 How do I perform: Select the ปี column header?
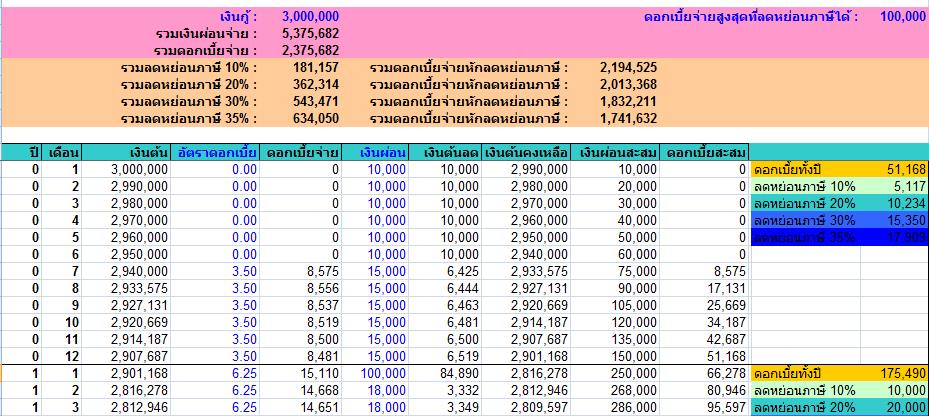pyautogui.click(x=21, y=152)
